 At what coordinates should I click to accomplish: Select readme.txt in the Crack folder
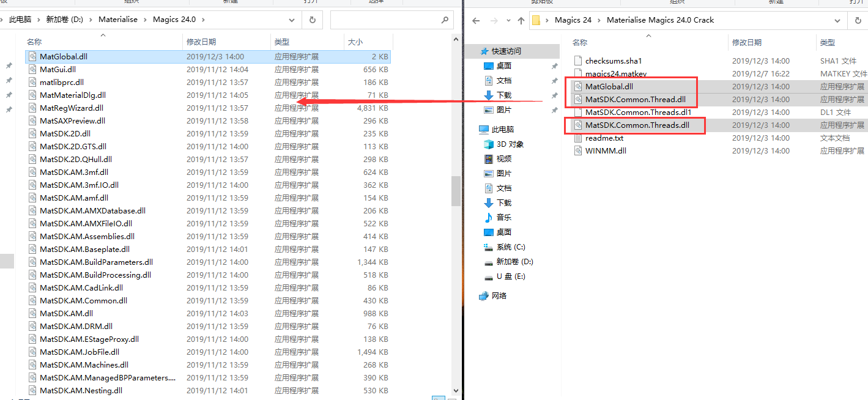[x=604, y=138]
